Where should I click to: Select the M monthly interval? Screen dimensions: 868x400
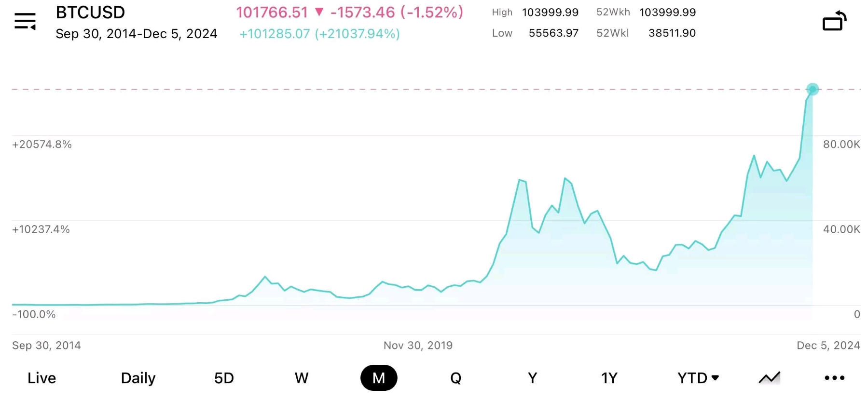pyautogui.click(x=379, y=378)
